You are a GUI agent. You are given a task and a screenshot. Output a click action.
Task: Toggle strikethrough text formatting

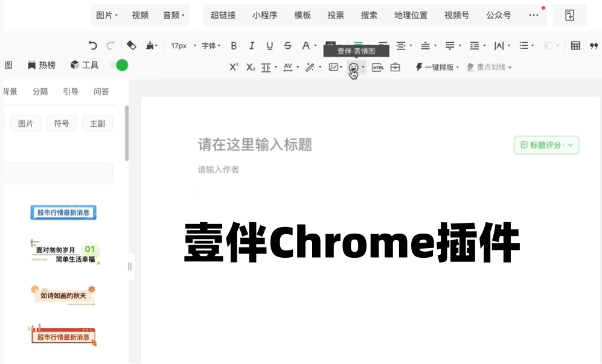pyautogui.click(x=287, y=46)
